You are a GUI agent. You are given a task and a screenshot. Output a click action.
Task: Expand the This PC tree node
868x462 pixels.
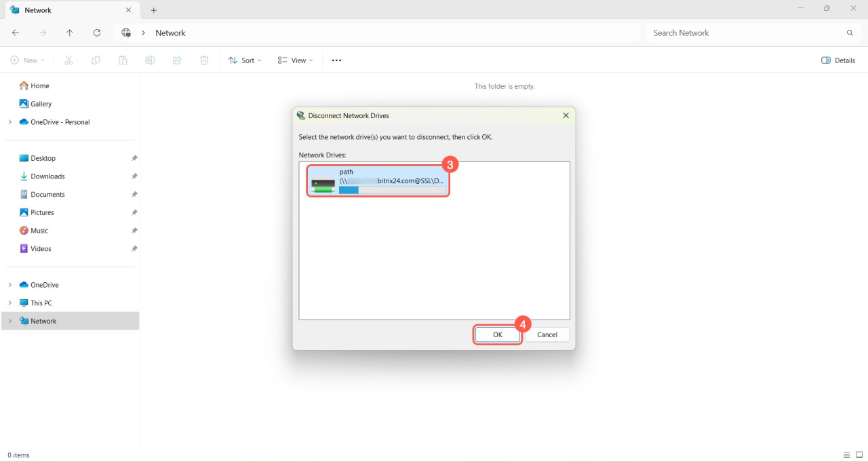(x=10, y=303)
